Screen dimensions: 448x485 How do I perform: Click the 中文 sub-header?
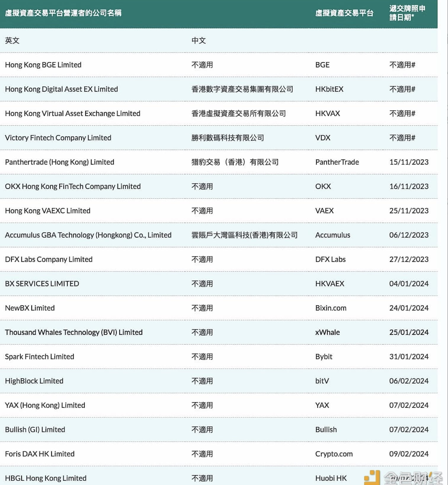[199, 41]
